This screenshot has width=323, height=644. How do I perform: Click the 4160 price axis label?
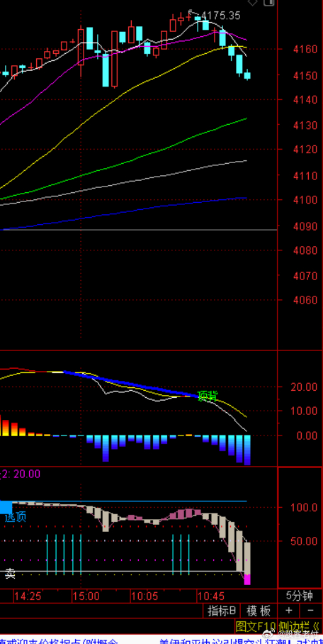pos(306,49)
